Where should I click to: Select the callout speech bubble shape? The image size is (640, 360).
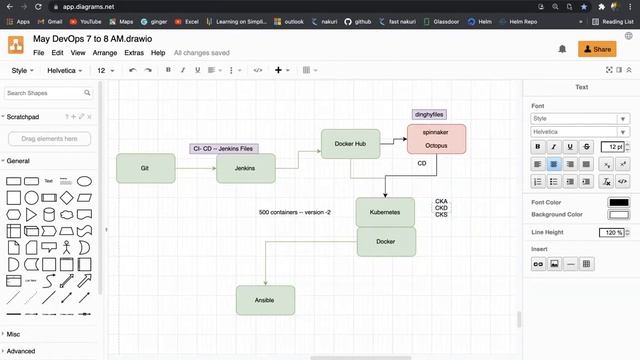tap(49, 247)
